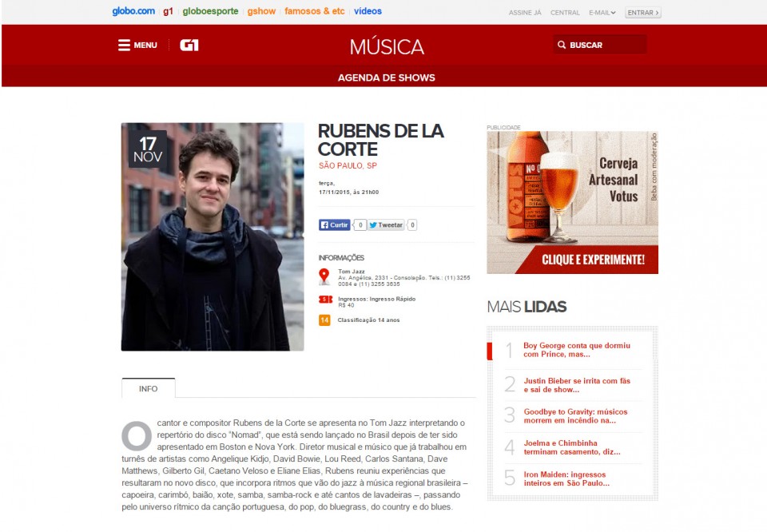Click the Facebook Curtir button
This screenshot has width=767, height=532.
(335, 225)
